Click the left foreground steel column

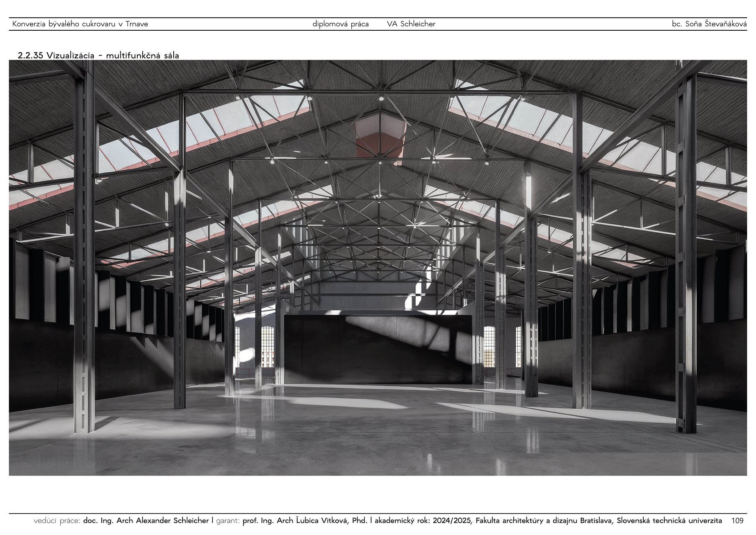[x=84, y=251]
